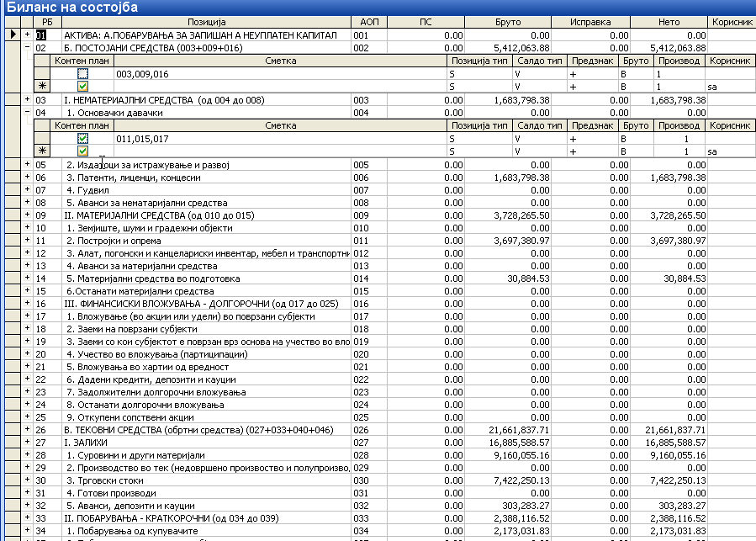
Task: Click current record arrow selector for row 01
Action: (x=13, y=34)
